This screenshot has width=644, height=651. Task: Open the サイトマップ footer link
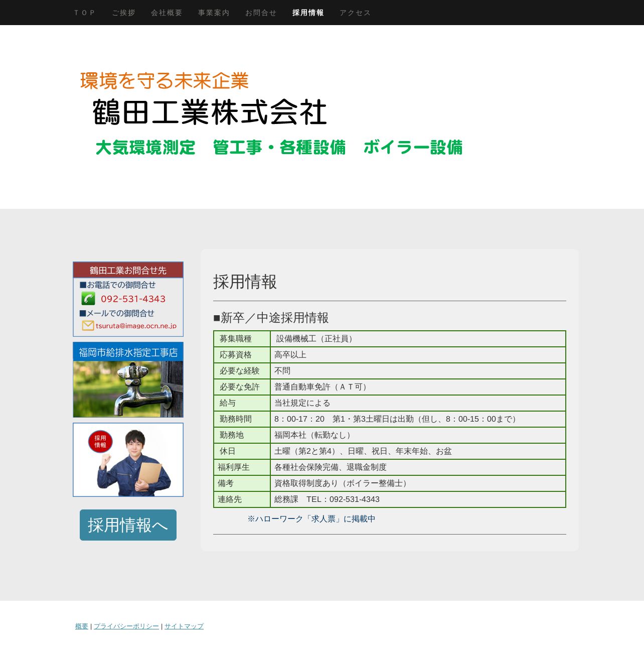[x=184, y=626]
